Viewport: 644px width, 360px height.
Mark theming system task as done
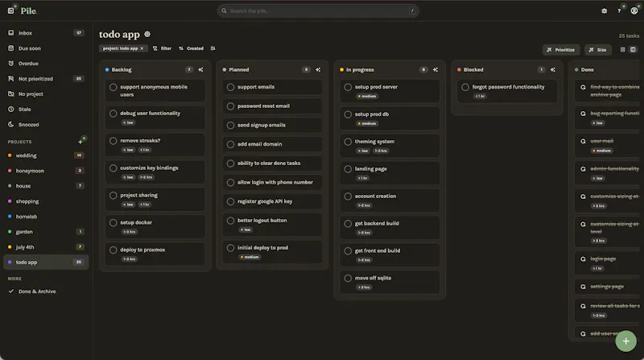(348, 142)
